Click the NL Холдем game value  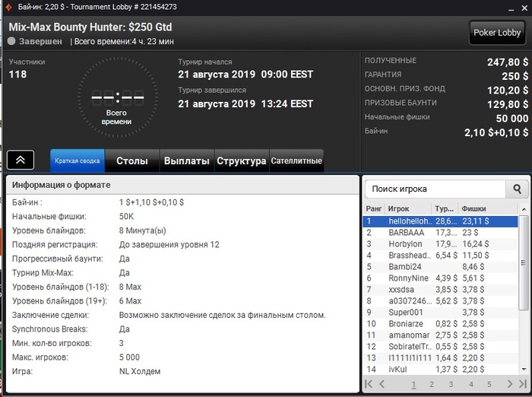pyautogui.click(x=140, y=371)
